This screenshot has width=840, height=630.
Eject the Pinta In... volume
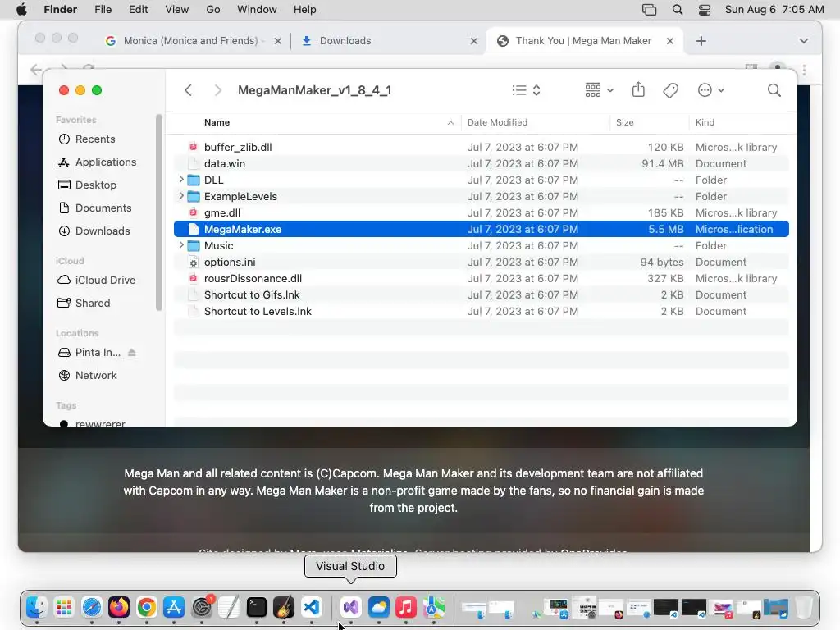click(132, 353)
